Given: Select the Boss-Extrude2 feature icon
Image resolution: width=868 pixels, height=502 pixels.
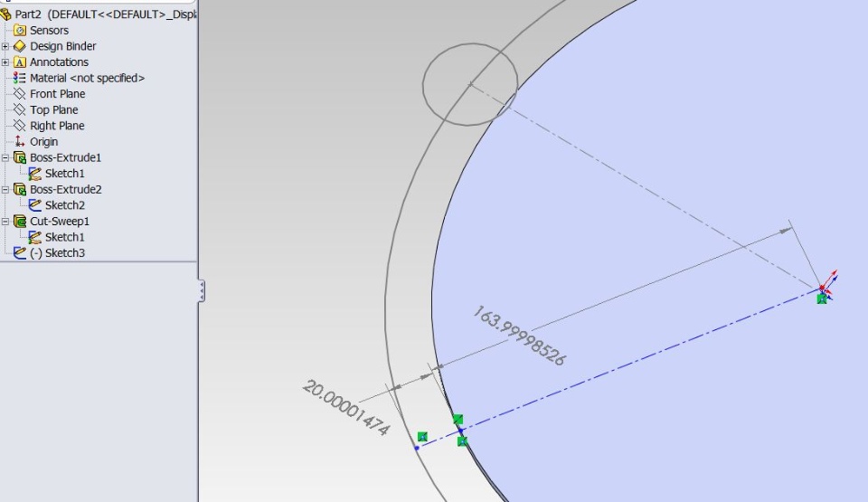Looking at the screenshot, I should tap(20, 190).
